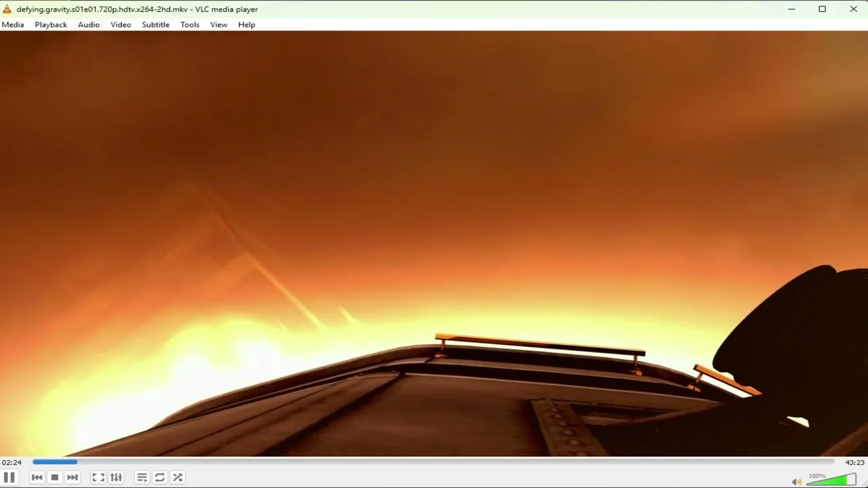Maximize the VLC media player window
This screenshot has height=488, width=868.
click(x=822, y=9)
